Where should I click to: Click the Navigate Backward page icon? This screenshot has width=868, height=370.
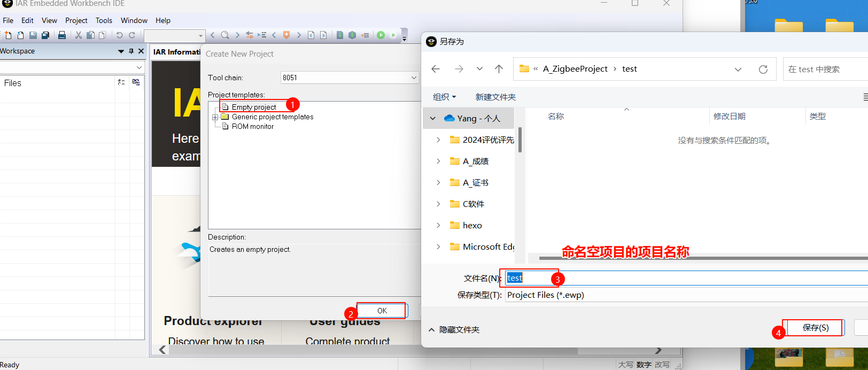(311, 35)
